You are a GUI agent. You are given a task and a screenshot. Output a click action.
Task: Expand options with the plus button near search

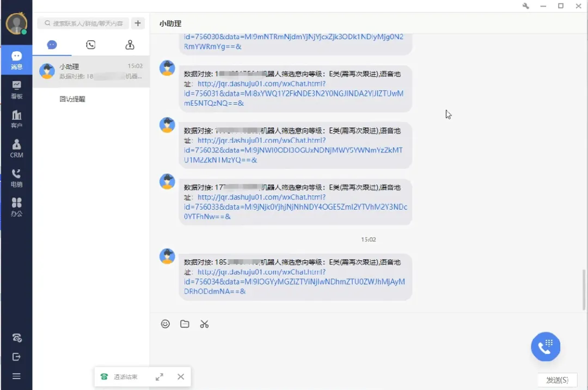coord(137,23)
